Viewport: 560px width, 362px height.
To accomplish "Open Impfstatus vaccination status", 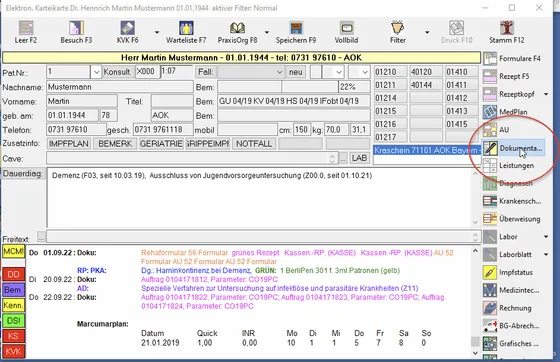I will pyautogui.click(x=508, y=272).
